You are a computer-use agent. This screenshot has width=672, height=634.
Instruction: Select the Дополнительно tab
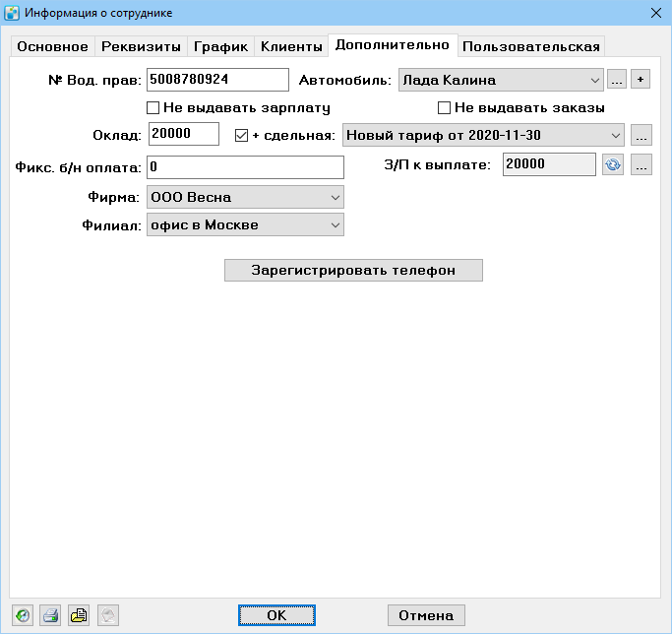(x=393, y=45)
